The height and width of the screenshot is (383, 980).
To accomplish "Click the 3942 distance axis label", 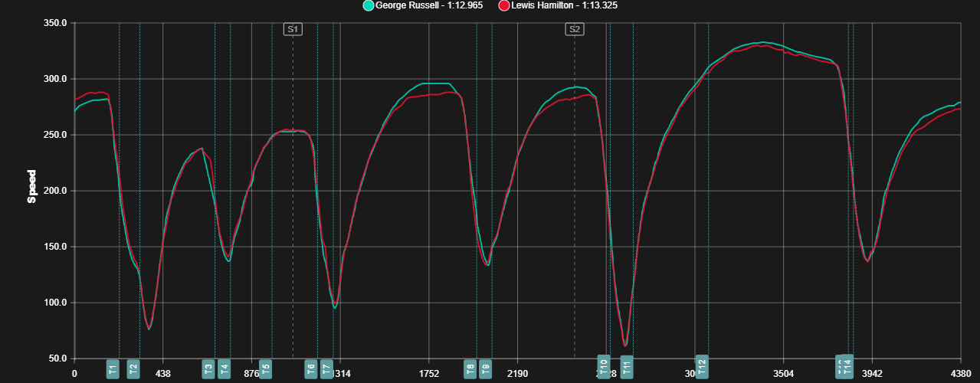I will pyautogui.click(x=872, y=374).
